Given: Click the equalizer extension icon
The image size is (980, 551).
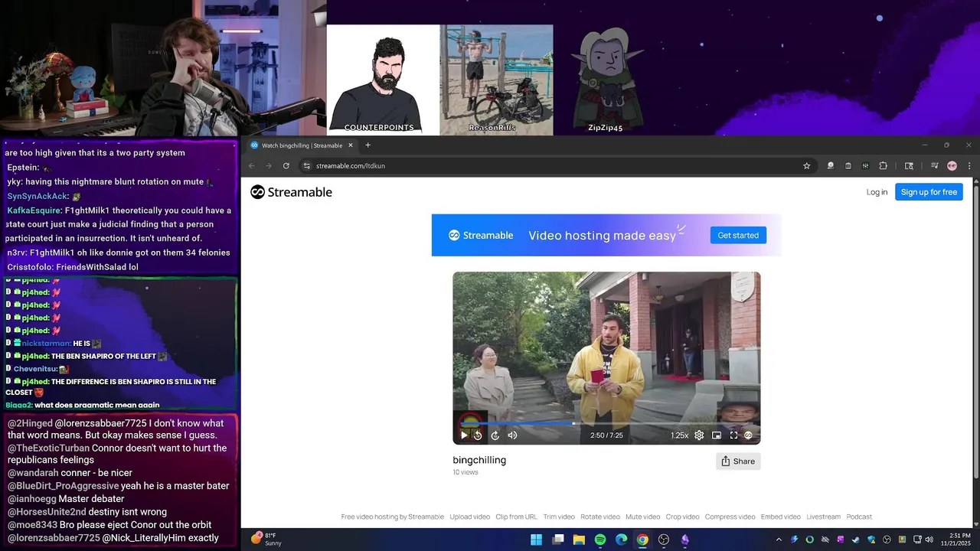Looking at the screenshot, I should click(x=865, y=166).
